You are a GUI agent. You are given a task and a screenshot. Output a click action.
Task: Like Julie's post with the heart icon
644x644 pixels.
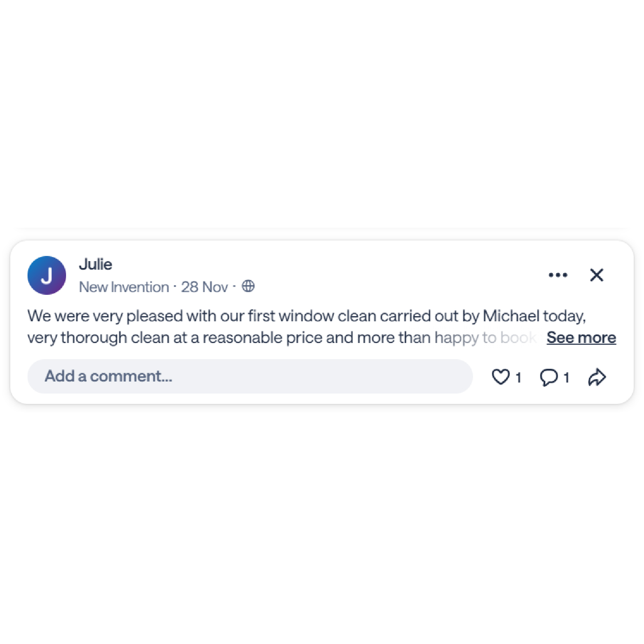[501, 376]
